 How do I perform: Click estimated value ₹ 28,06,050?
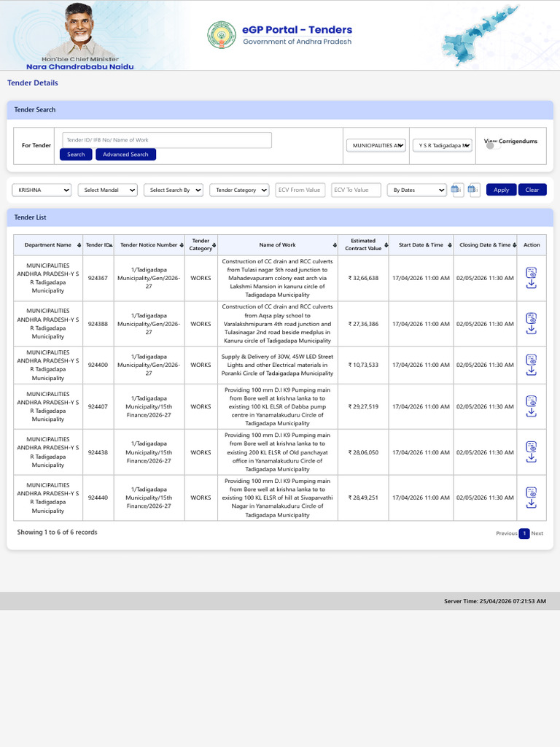[363, 452]
